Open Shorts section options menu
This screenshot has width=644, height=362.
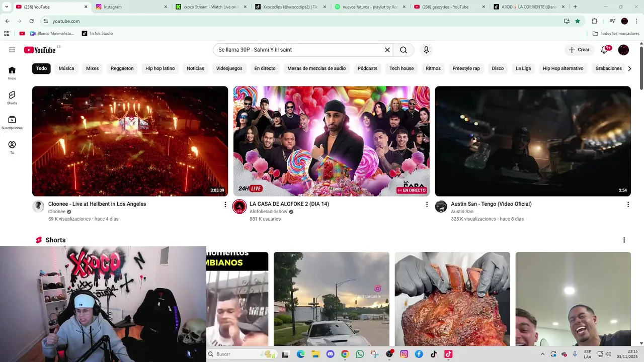click(x=624, y=240)
